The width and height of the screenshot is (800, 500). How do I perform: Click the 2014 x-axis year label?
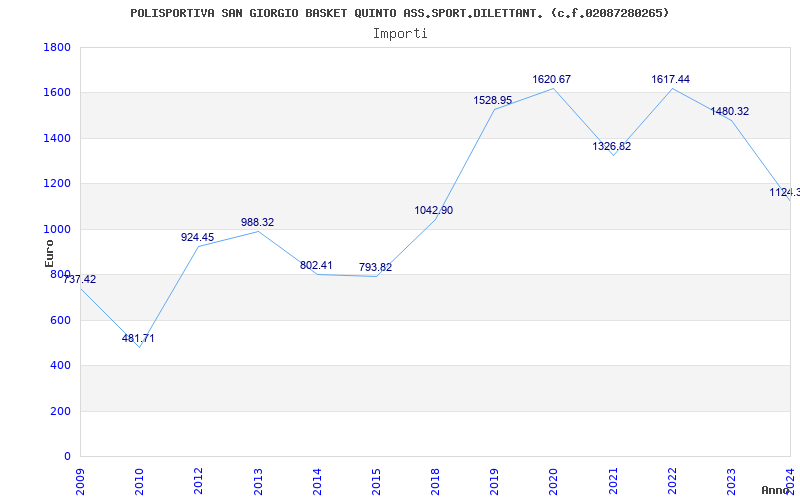point(317,481)
